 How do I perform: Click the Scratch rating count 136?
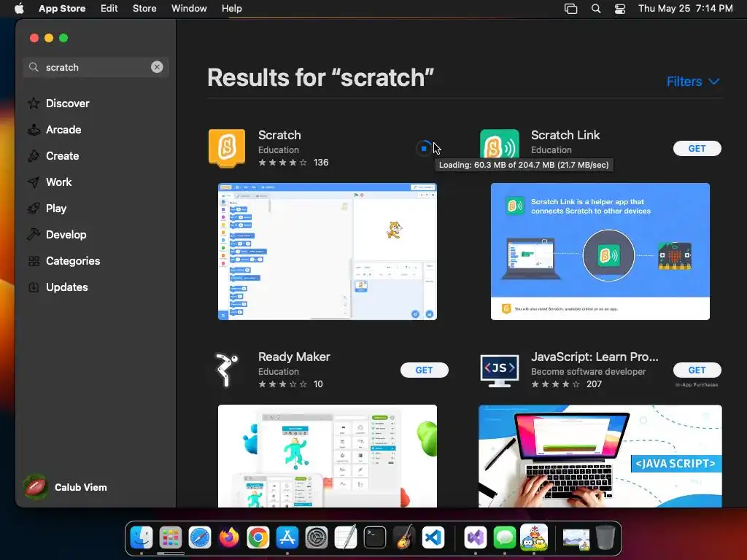tap(321, 163)
